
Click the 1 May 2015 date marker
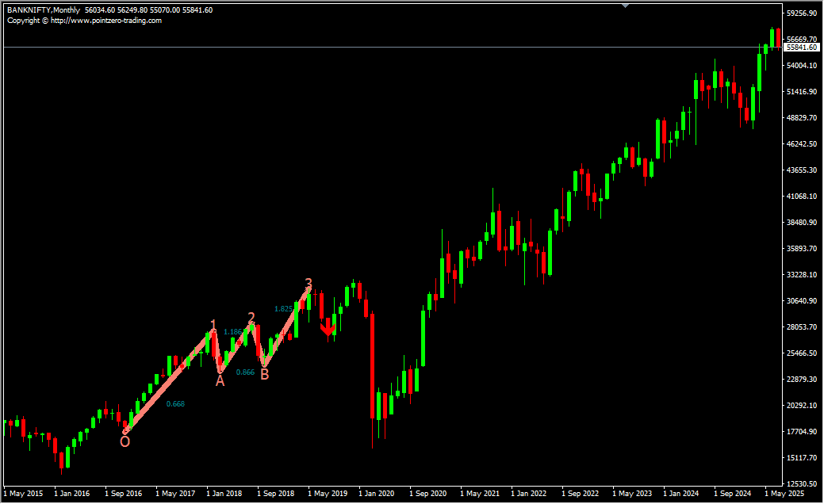point(23,494)
